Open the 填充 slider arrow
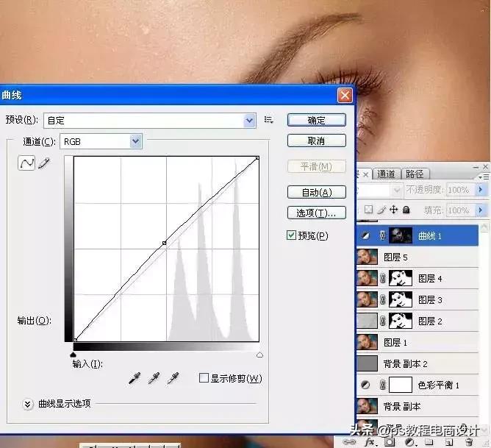The image size is (491, 448). [x=481, y=210]
